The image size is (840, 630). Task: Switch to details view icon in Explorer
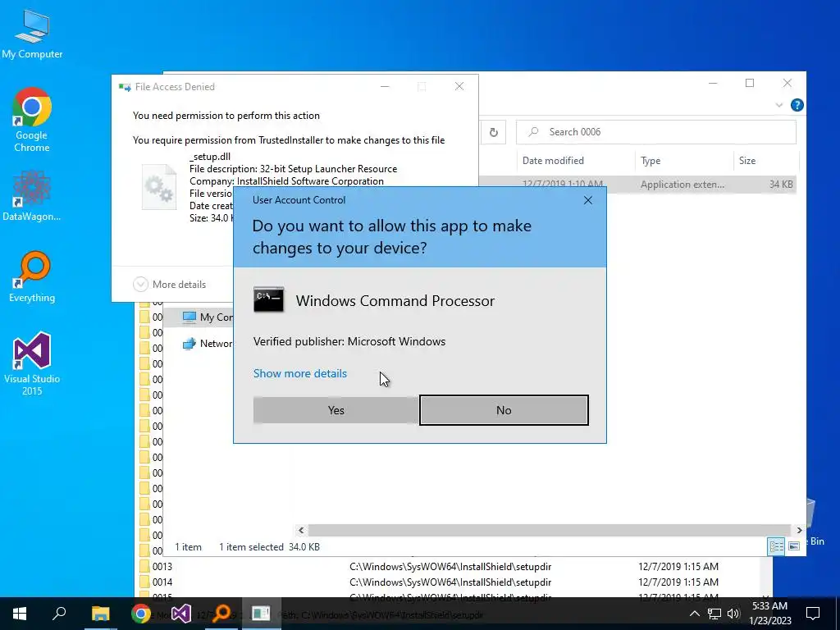(776, 546)
